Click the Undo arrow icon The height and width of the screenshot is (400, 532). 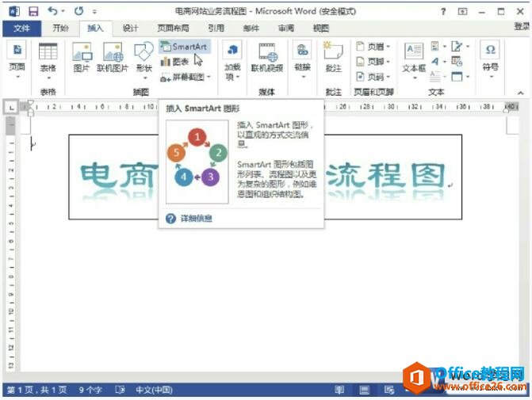pyautogui.click(x=52, y=11)
